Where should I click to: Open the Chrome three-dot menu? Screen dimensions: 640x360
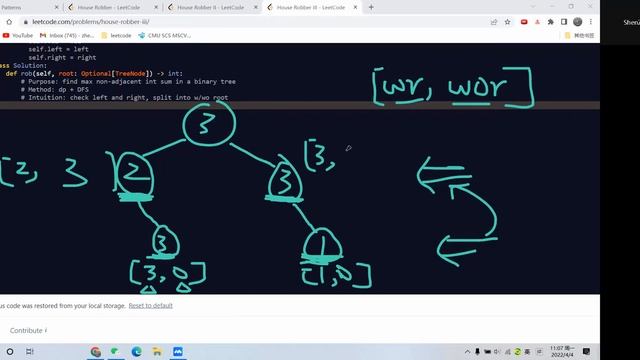pos(591,22)
